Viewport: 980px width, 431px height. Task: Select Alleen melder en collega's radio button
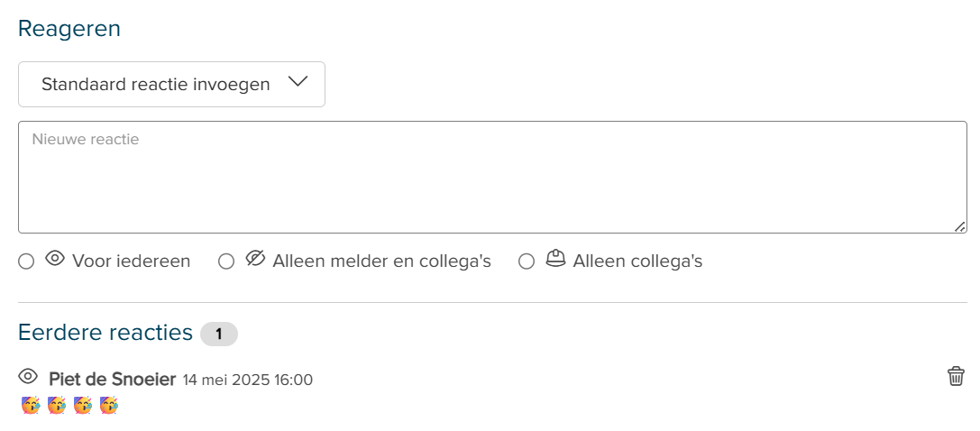[226, 261]
